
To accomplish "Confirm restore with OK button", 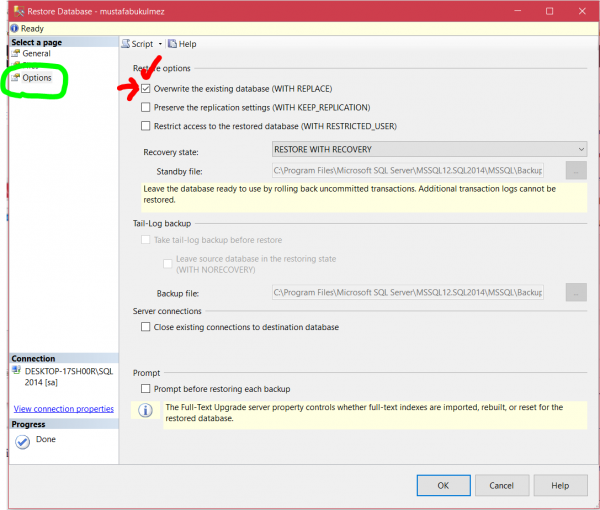I will click(443, 486).
